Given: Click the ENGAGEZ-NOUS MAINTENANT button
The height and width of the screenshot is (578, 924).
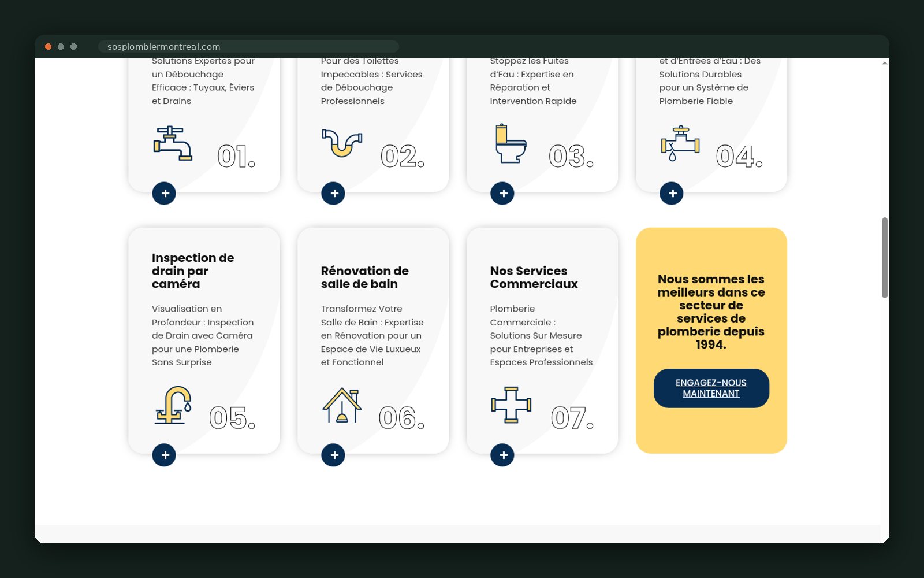Looking at the screenshot, I should click(711, 388).
